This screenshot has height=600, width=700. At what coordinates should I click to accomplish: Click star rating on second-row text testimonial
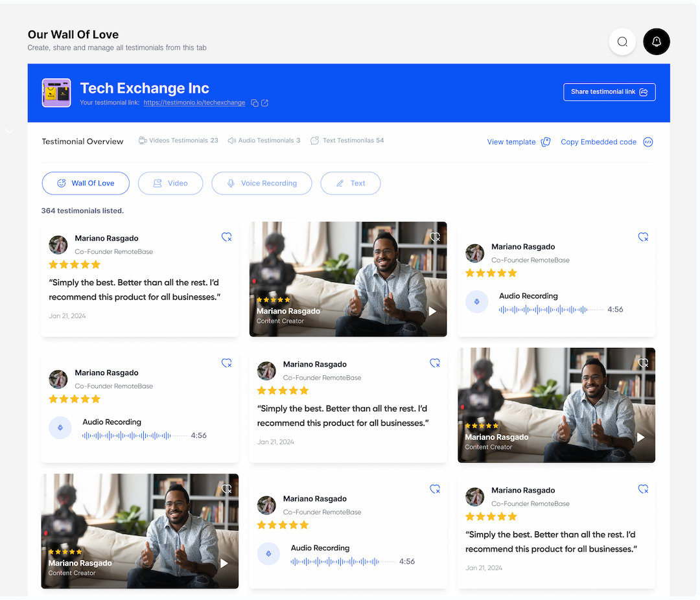pos(283,391)
